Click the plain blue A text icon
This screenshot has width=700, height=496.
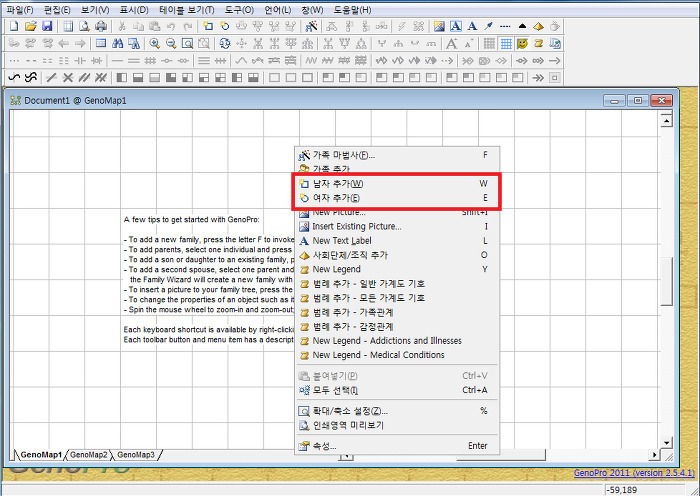[472, 26]
